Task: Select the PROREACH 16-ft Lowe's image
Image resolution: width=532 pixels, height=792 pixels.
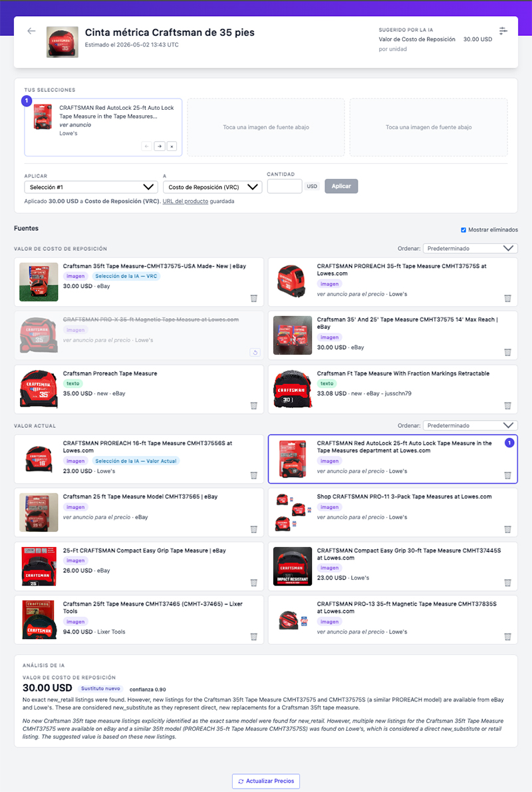Action: (x=39, y=459)
